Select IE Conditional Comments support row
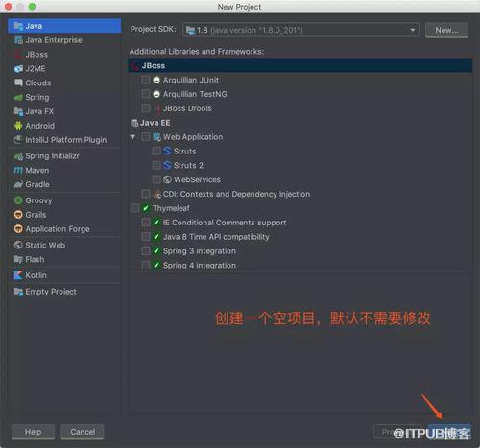480x448 pixels. [x=300, y=223]
